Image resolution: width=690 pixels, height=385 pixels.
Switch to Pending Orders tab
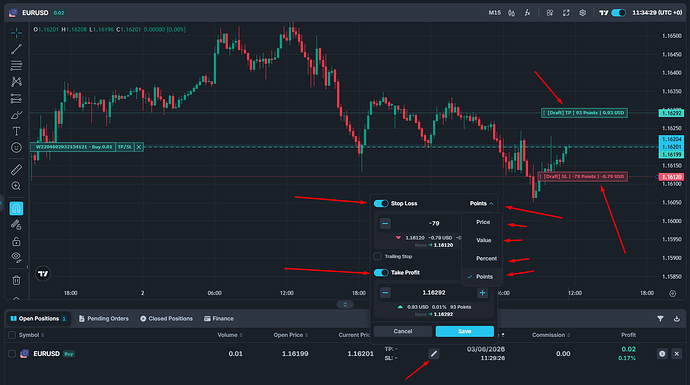pyautogui.click(x=104, y=319)
